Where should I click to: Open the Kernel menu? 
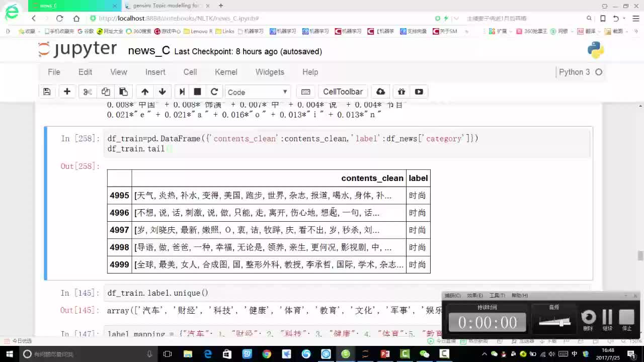pyautogui.click(x=226, y=72)
